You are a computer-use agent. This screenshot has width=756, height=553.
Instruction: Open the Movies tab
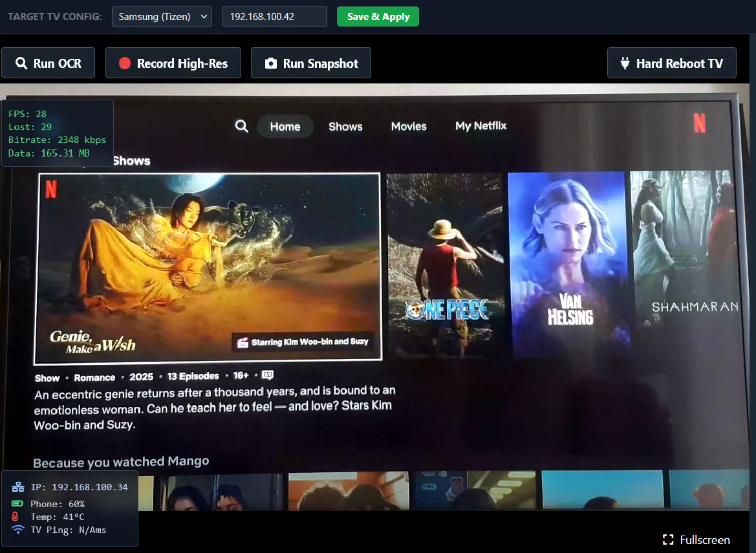[x=409, y=127]
